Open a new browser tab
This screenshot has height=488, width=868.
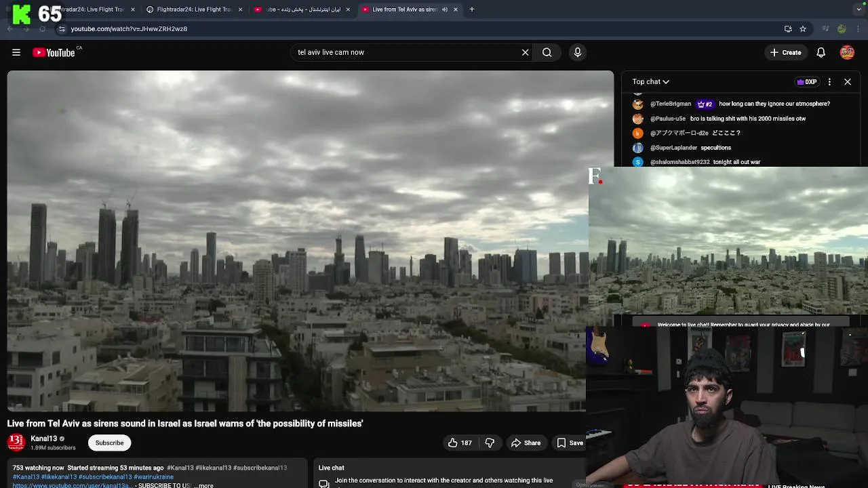click(x=472, y=9)
